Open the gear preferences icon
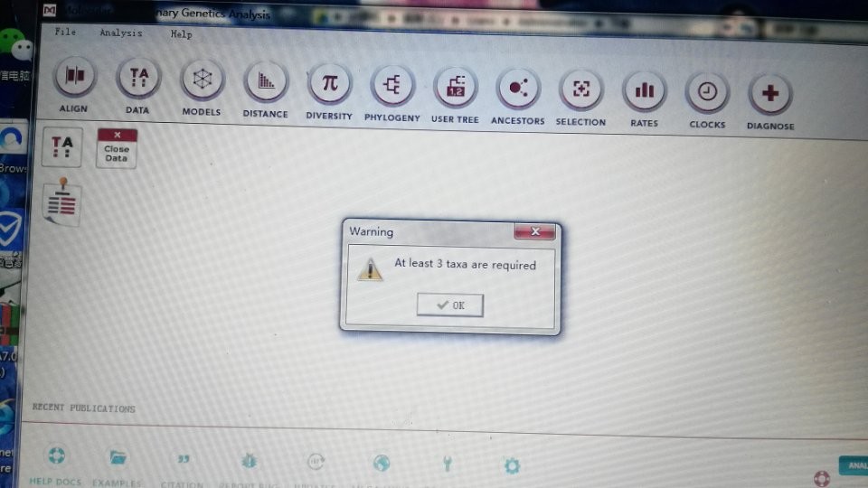 pos(512,466)
